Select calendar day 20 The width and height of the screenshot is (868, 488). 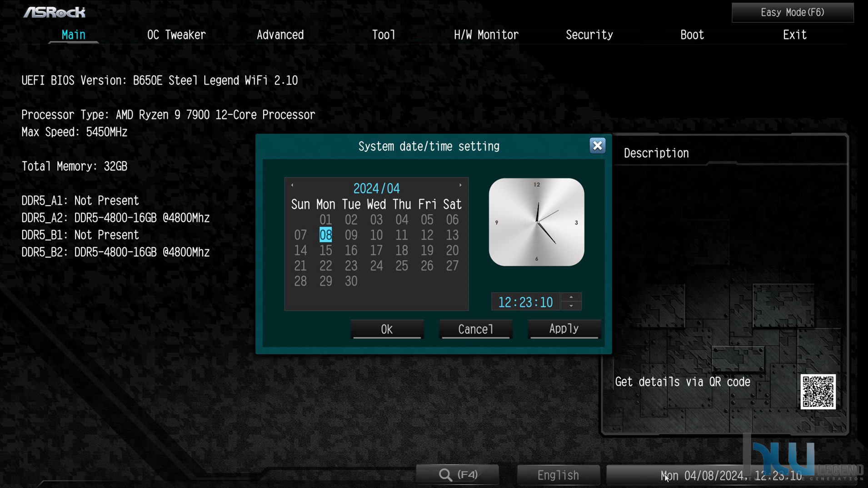click(452, 251)
